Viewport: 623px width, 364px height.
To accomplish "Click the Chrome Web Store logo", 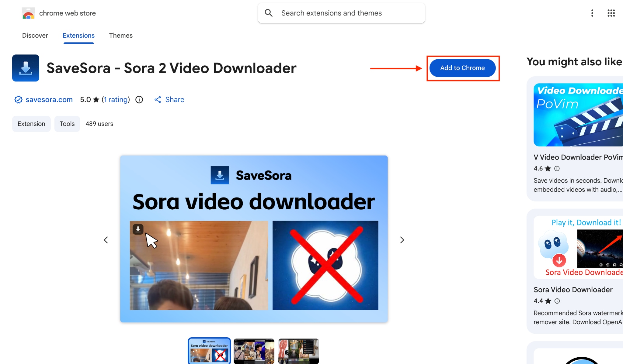I will tap(28, 13).
